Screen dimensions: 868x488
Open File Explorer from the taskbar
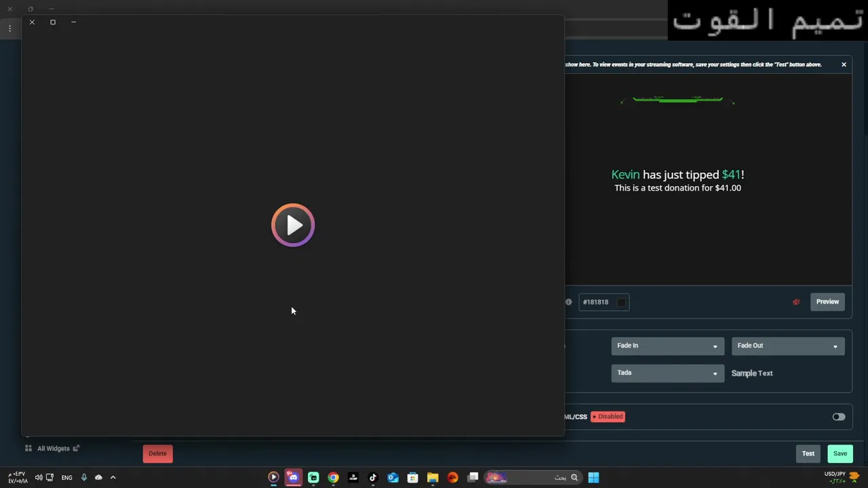coord(433,478)
